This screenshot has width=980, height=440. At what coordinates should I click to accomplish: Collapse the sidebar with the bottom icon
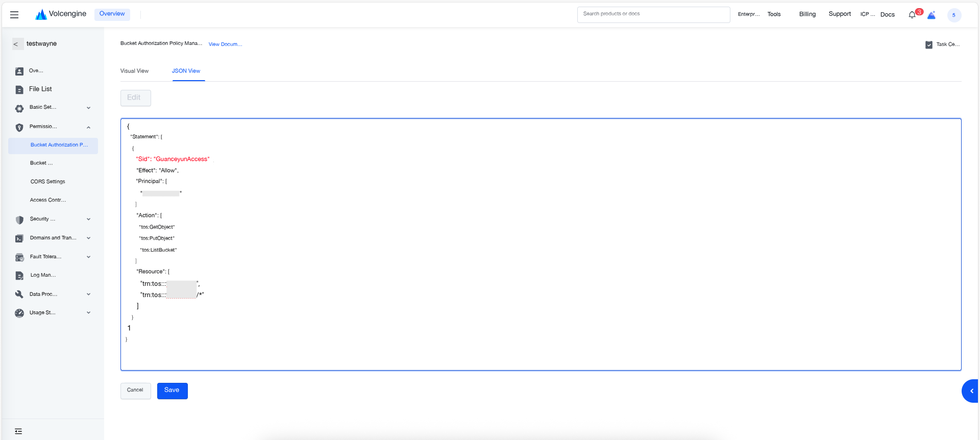point(18,431)
